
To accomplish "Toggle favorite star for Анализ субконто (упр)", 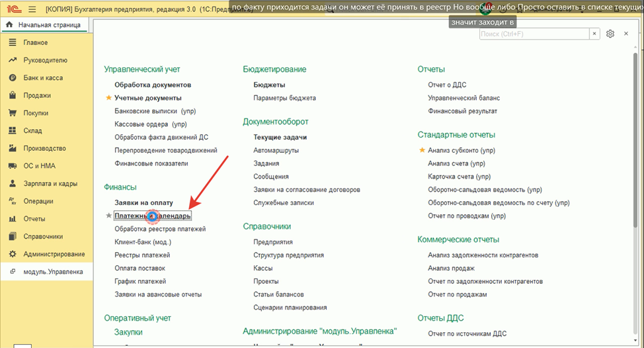I will tap(422, 150).
